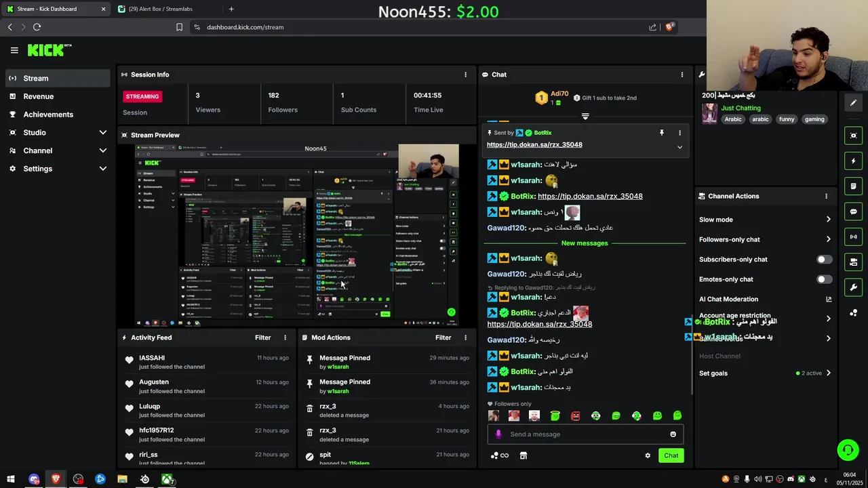The width and height of the screenshot is (868, 488).
Task: Toggle Subscribers-only chat switch
Action: point(824,260)
